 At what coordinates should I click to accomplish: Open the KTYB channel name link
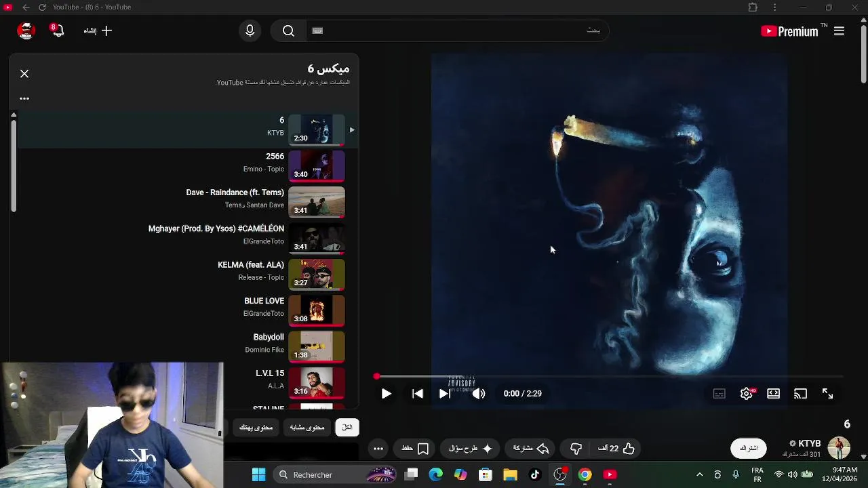point(809,443)
